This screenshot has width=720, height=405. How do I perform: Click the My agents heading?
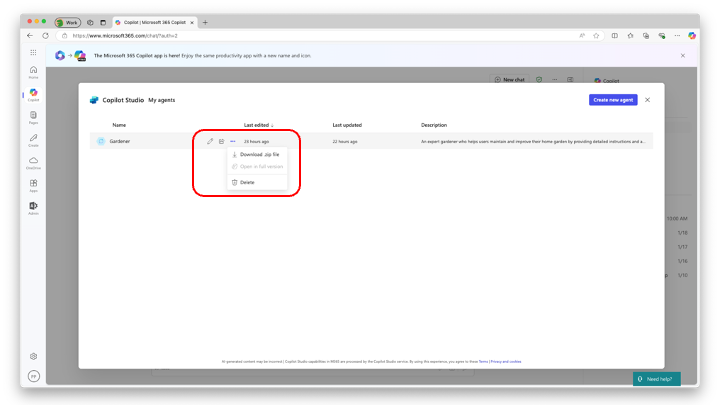pyautogui.click(x=162, y=100)
